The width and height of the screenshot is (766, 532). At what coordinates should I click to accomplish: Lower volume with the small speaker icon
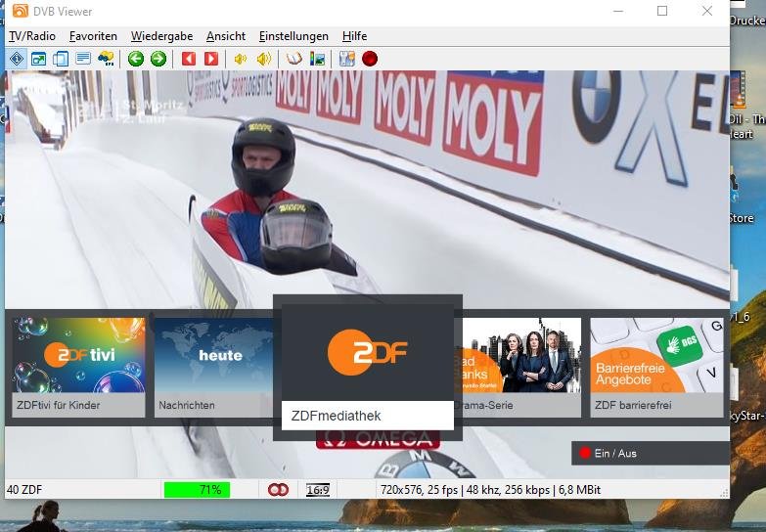pos(240,59)
